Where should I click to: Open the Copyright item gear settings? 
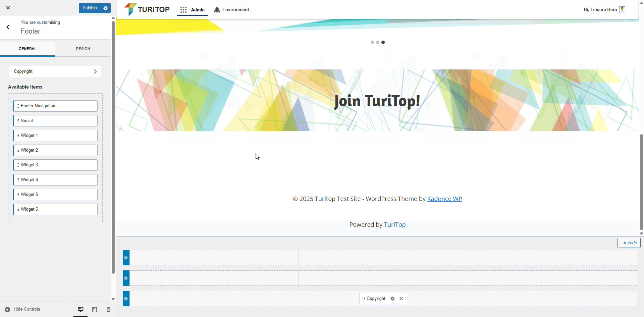click(x=392, y=299)
